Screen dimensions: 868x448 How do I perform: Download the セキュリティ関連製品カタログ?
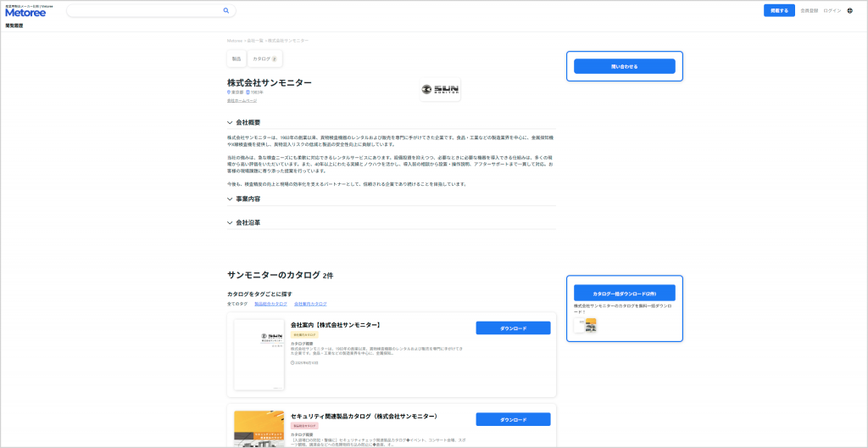[x=513, y=419]
